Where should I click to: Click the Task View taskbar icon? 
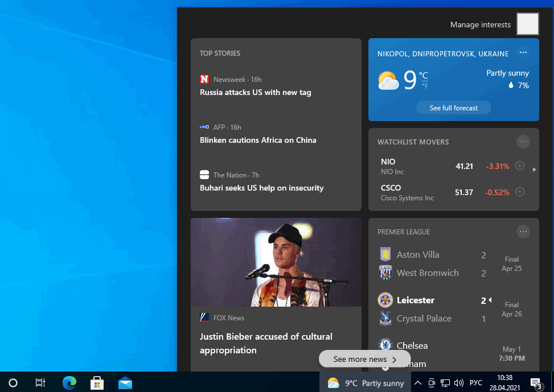tap(40, 383)
